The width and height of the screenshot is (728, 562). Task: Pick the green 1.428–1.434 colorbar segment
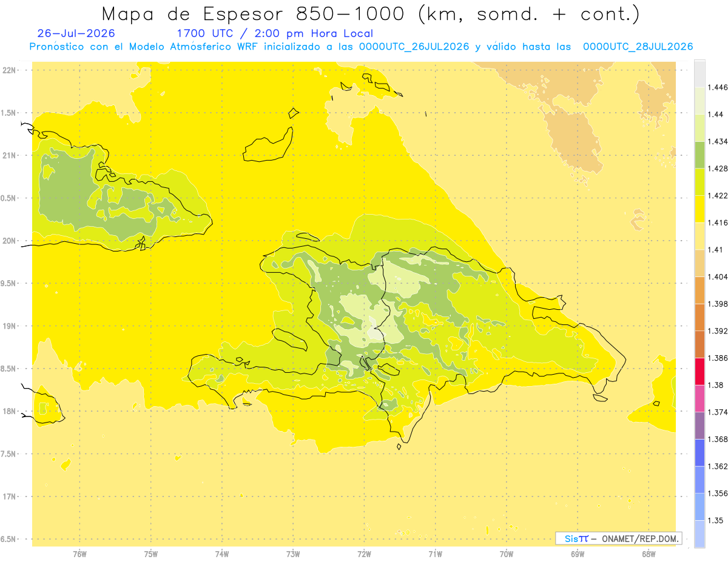699,155
